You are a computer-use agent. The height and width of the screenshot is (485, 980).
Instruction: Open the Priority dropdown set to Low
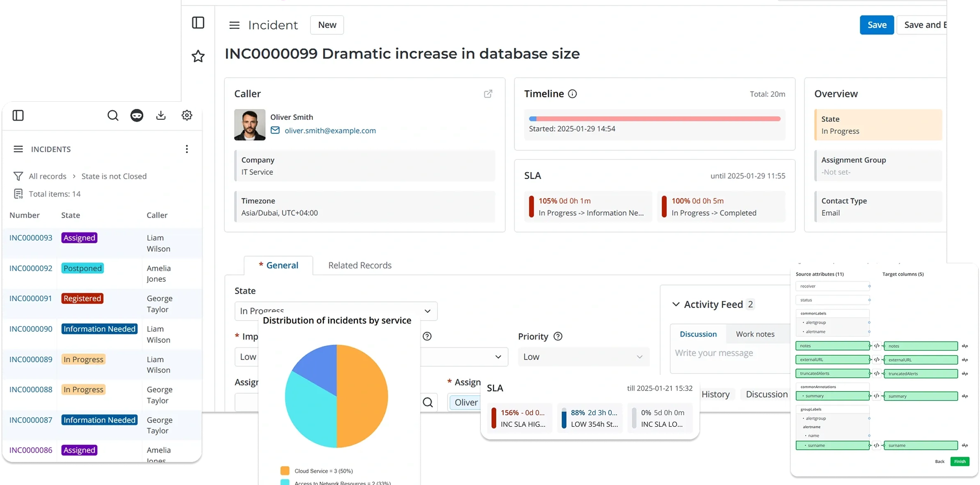584,357
